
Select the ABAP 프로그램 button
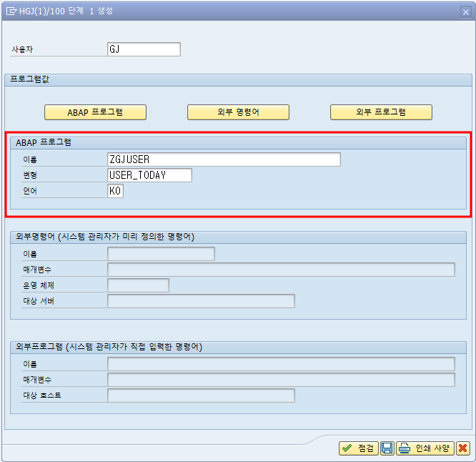(x=95, y=112)
